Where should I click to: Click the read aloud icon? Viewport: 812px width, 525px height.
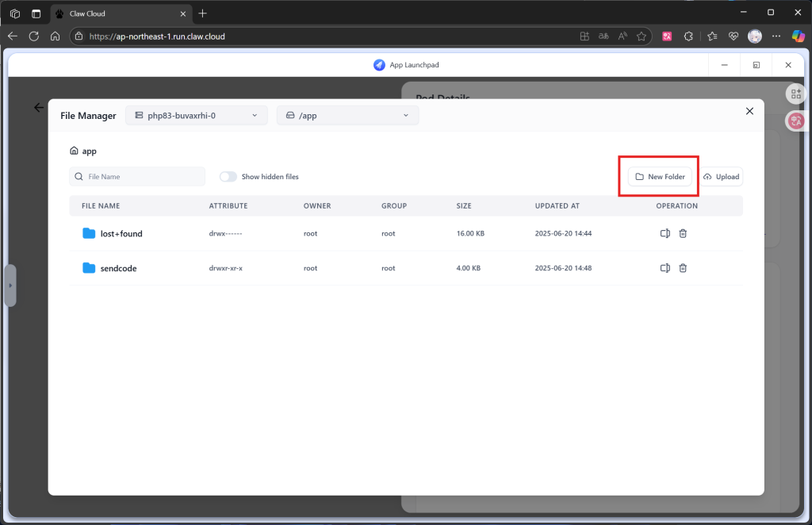(x=622, y=36)
